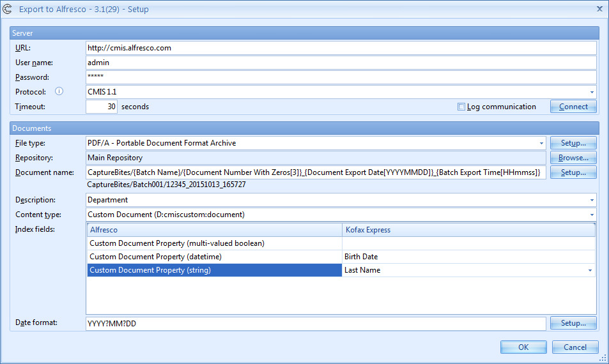Expand the Content type dropdown

coord(591,215)
